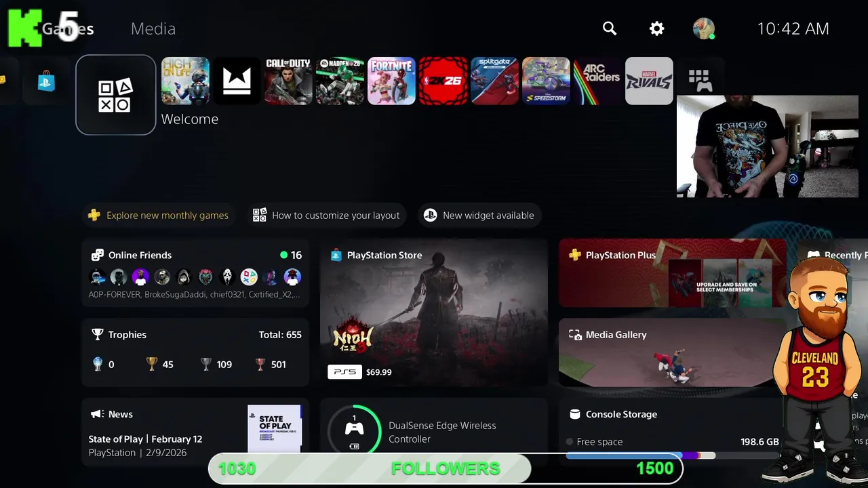
Task: Open the News widget header
Action: 113,414
